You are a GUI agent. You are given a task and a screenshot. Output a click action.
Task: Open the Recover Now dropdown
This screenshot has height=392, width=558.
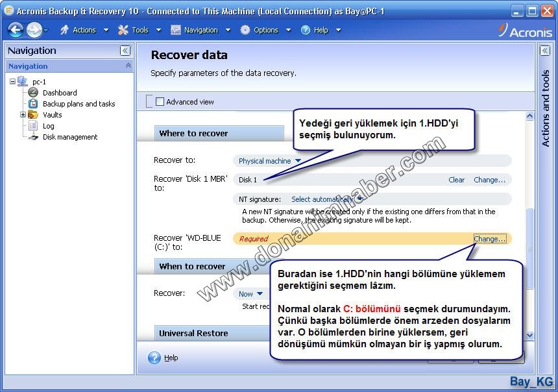pyautogui.click(x=250, y=294)
